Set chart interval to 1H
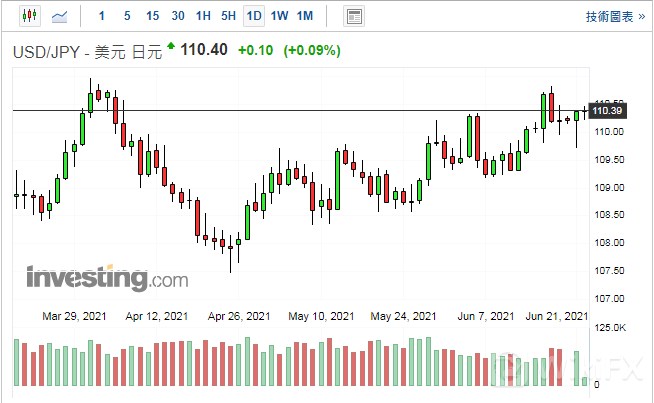This screenshot has height=403, width=654. click(x=203, y=16)
